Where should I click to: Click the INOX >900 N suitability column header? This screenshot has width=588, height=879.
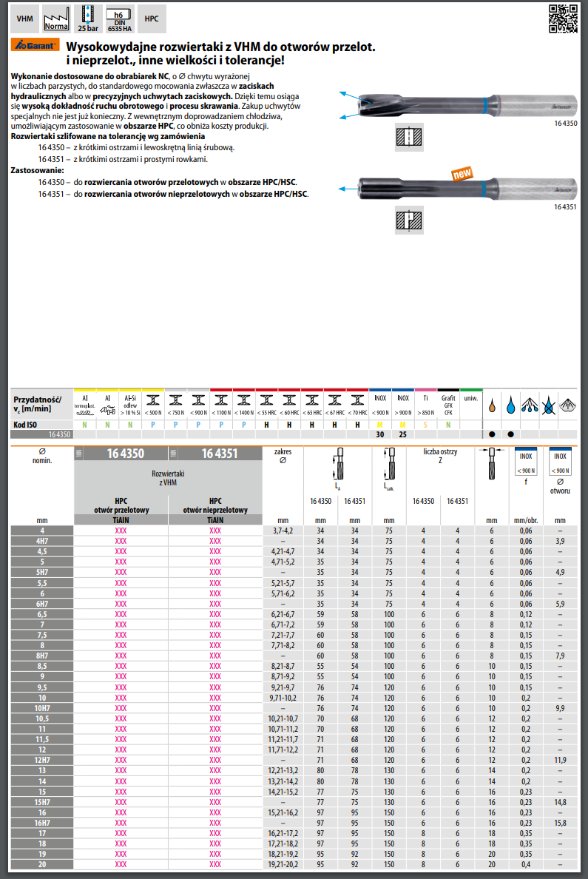coord(403,405)
